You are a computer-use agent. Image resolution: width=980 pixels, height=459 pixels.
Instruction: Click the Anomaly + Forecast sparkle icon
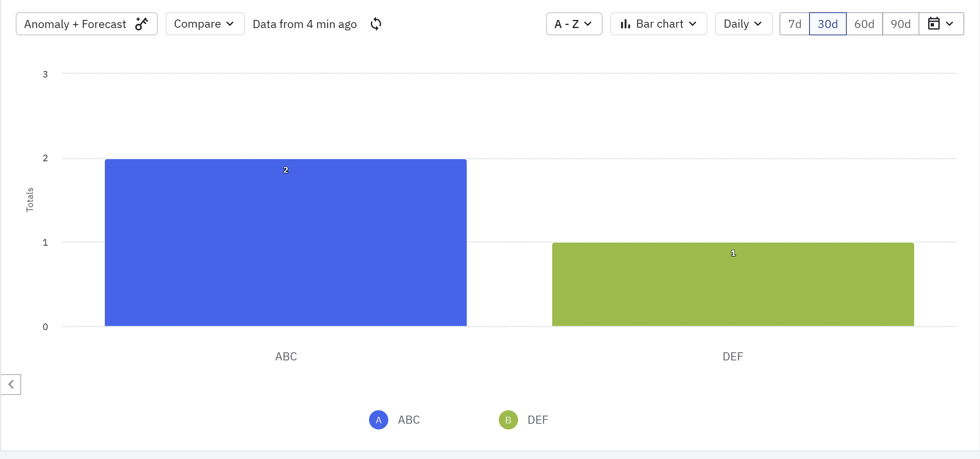coord(141,24)
